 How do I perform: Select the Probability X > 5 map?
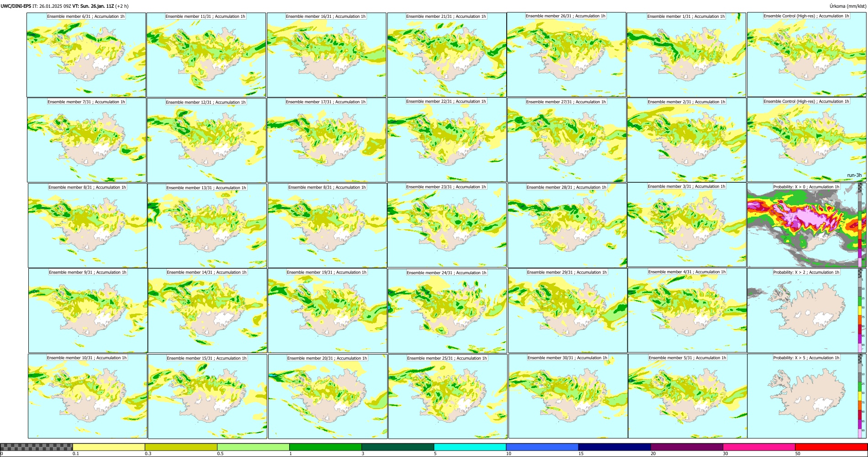pyautogui.click(x=807, y=396)
